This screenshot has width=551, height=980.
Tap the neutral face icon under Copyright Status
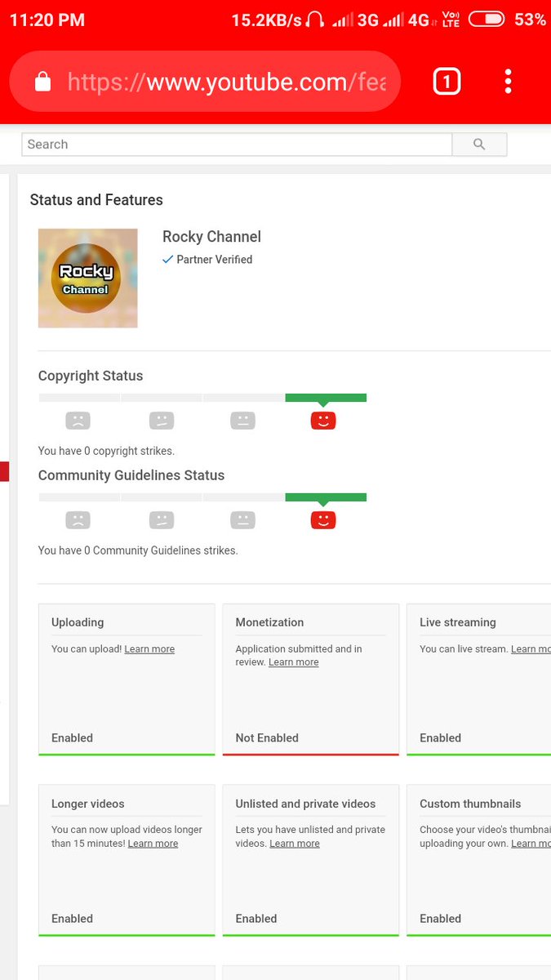242,421
